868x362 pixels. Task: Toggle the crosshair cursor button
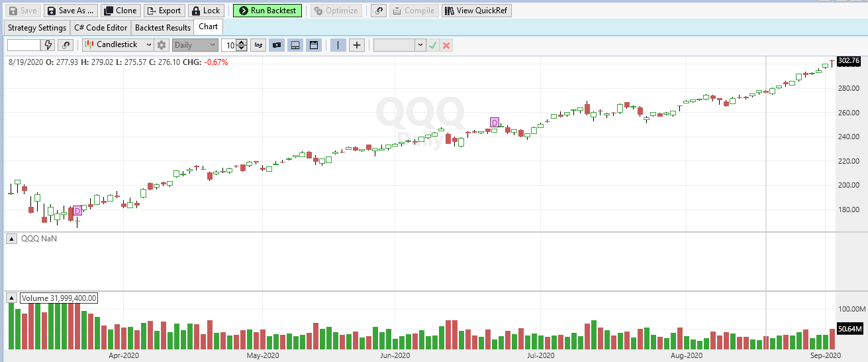click(357, 45)
